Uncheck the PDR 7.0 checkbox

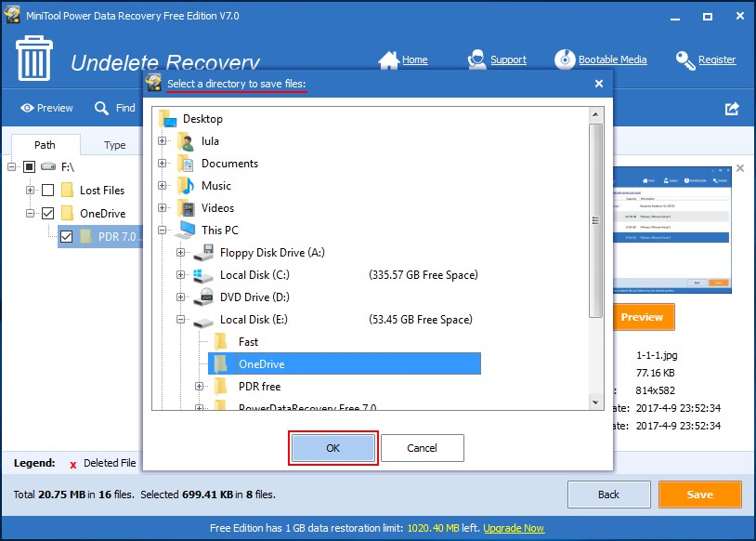point(67,236)
